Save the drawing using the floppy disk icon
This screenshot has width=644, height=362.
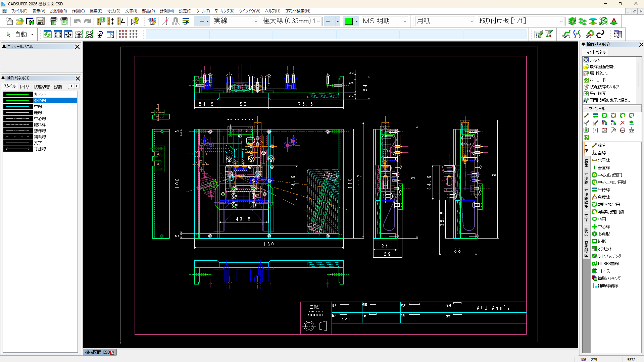pos(41,21)
